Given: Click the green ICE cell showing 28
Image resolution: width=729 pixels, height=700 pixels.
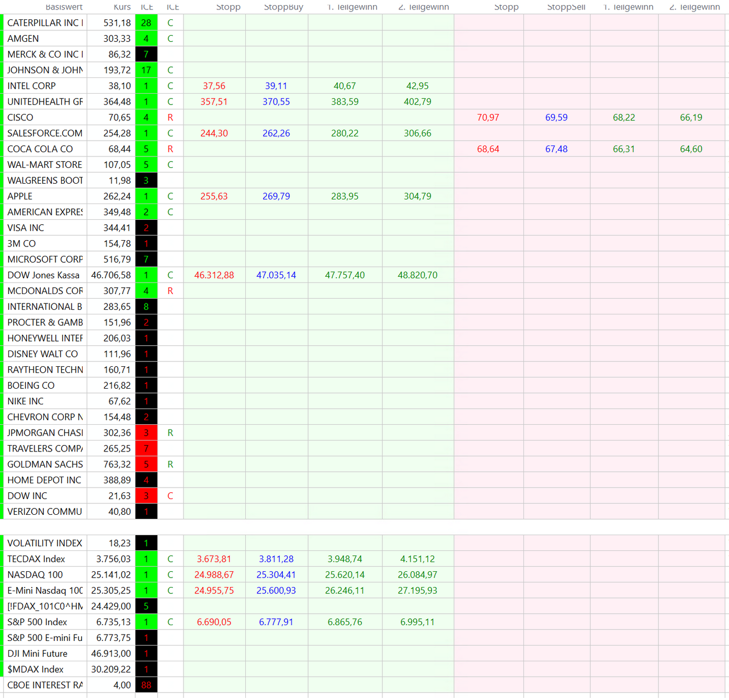Looking at the screenshot, I should (146, 23).
